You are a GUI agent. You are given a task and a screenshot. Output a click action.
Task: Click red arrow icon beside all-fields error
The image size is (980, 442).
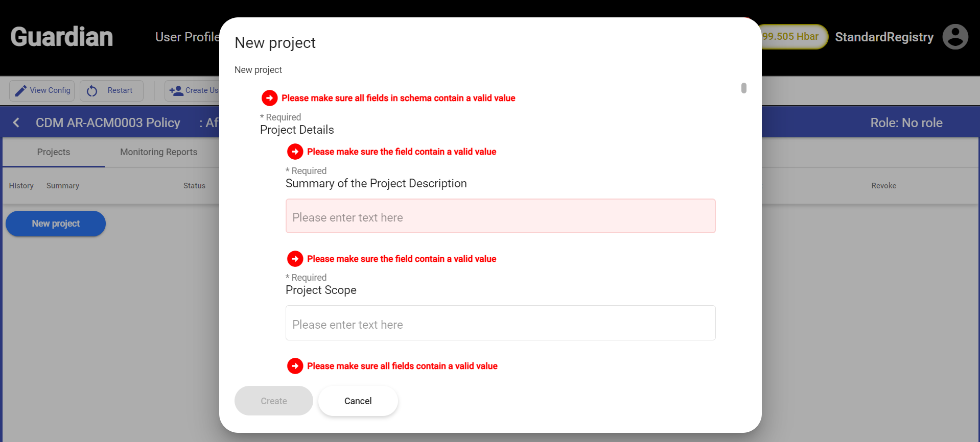(x=295, y=366)
